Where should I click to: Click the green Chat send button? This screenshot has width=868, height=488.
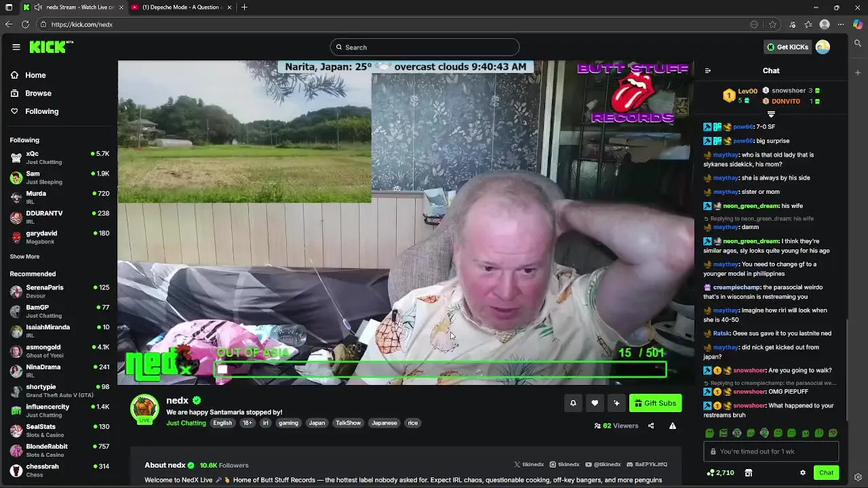pos(826,473)
